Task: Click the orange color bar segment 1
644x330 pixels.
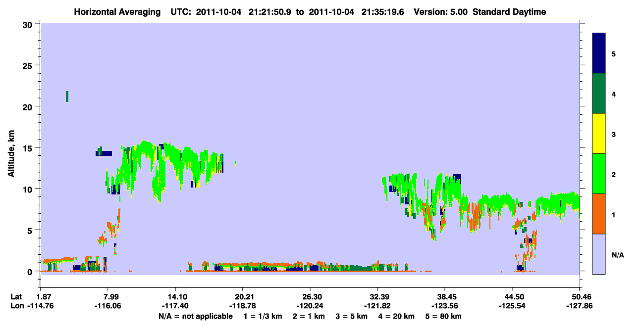Action: [x=599, y=214]
